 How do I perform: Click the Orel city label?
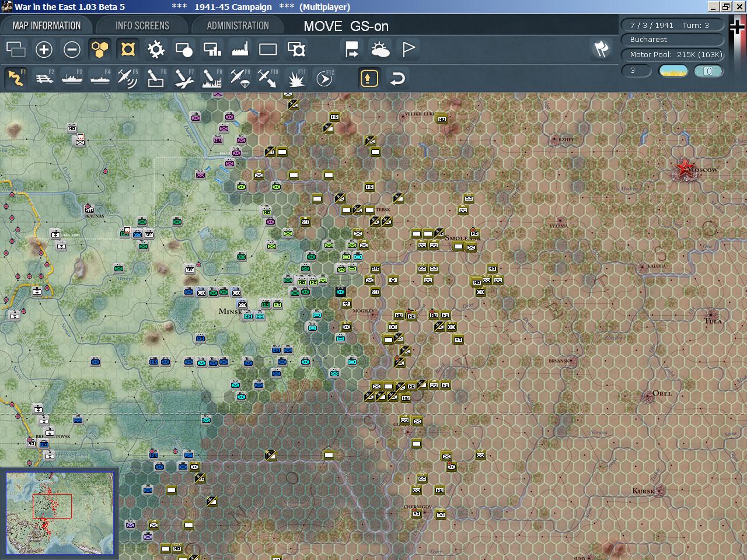(662, 393)
